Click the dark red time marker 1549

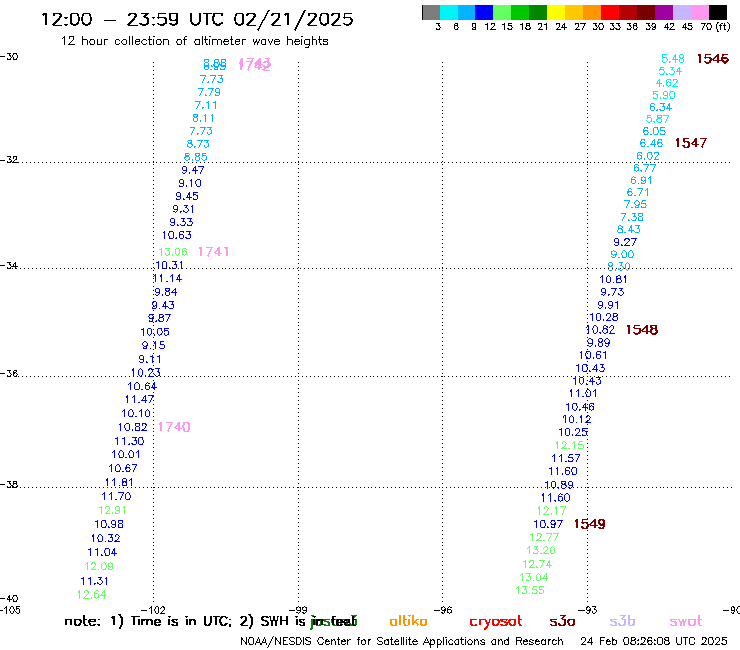[589, 523]
